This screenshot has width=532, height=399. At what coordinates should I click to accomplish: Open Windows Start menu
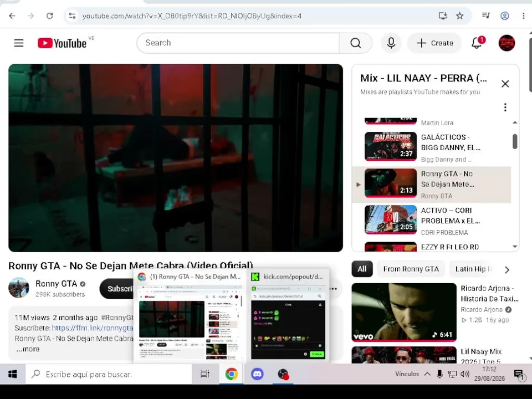13,374
